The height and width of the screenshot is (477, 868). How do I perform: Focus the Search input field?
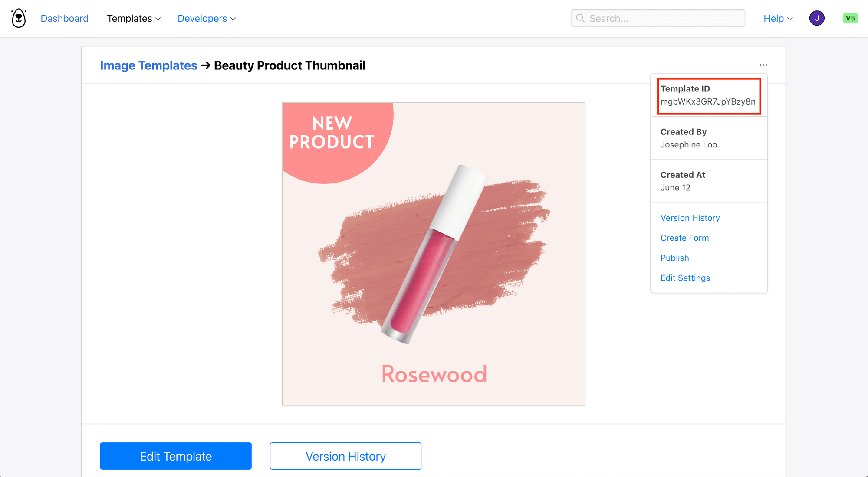point(658,18)
